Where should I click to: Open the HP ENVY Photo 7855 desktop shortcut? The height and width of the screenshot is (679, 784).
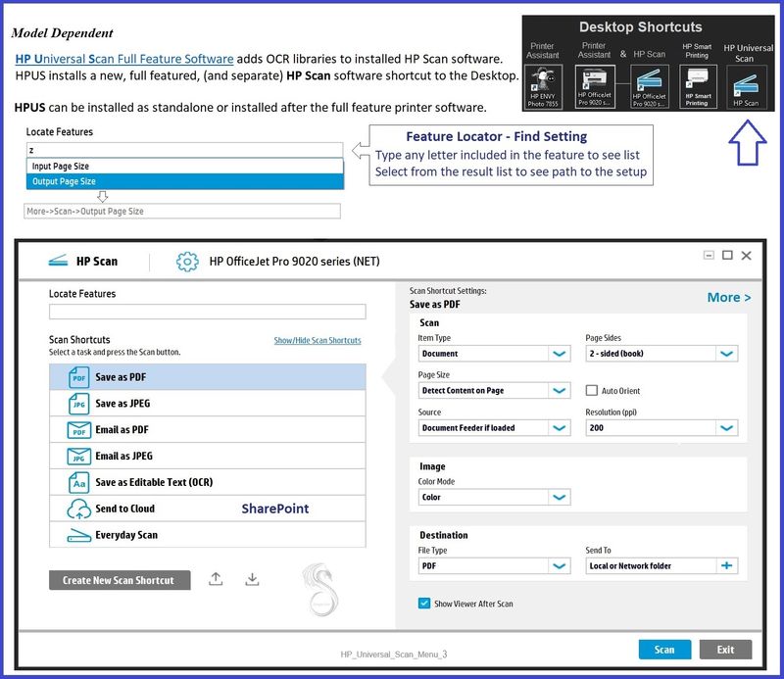click(543, 87)
